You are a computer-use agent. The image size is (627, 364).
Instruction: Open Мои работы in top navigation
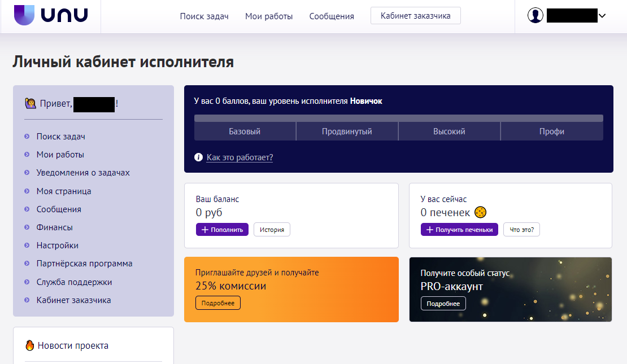coord(269,16)
